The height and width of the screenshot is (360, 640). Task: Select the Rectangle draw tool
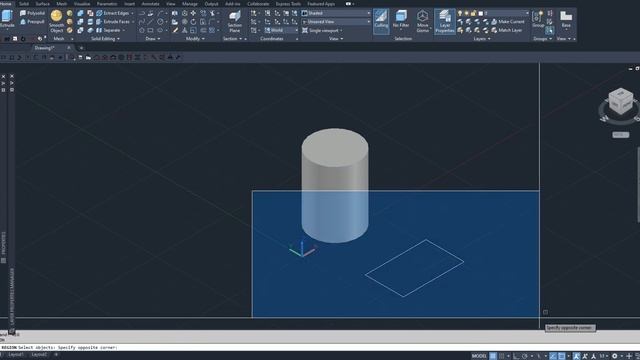(x=151, y=30)
